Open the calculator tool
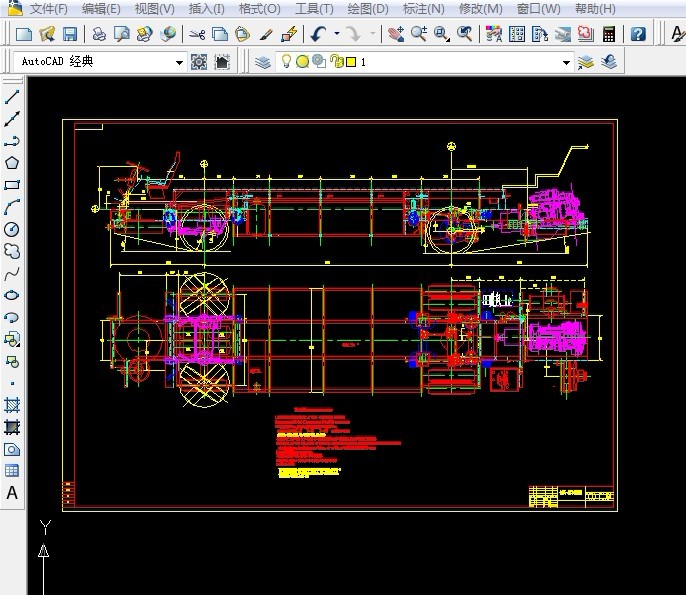686x595 pixels. [x=608, y=34]
